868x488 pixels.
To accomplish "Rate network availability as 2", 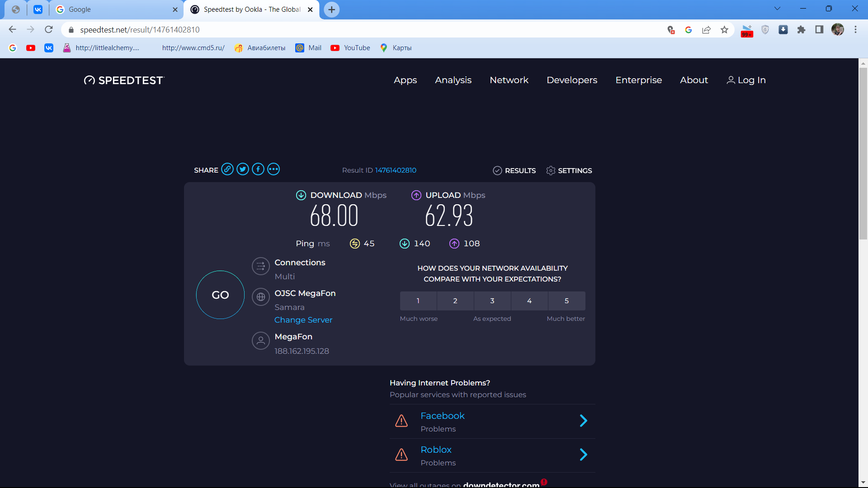I will tap(455, 301).
